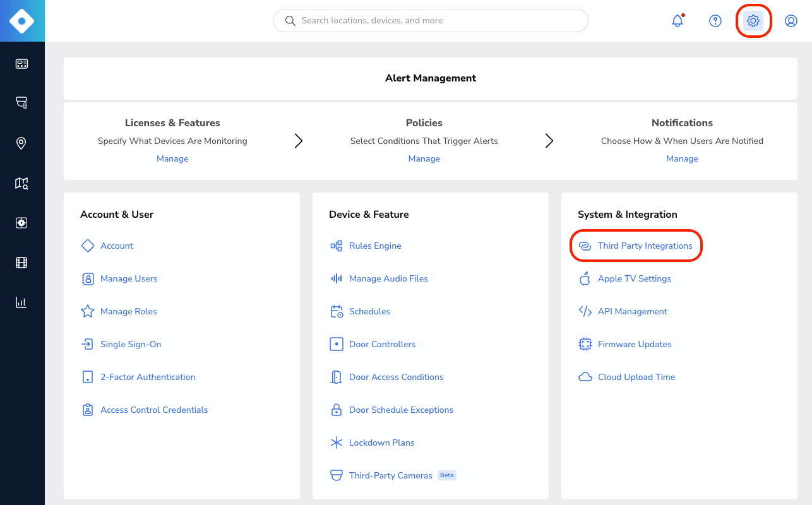Viewport: 812px width, 505px height.
Task: Open the map search sidebar icon
Action: 21,184
